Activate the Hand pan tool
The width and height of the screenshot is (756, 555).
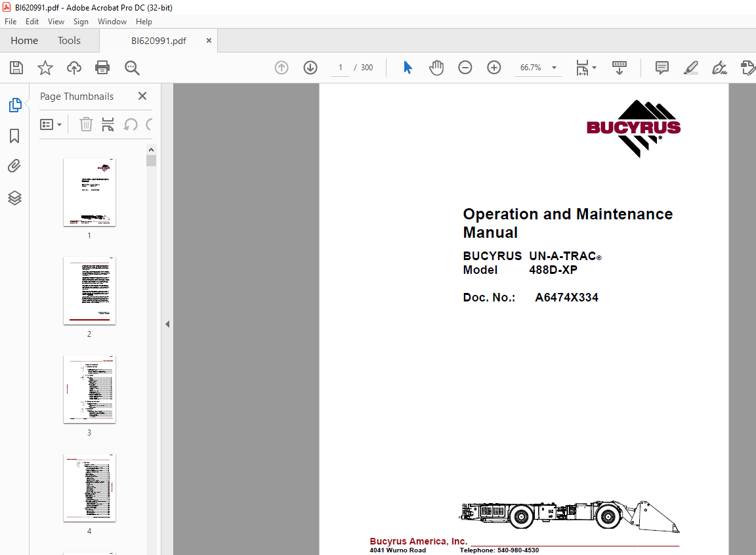point(436,68)
